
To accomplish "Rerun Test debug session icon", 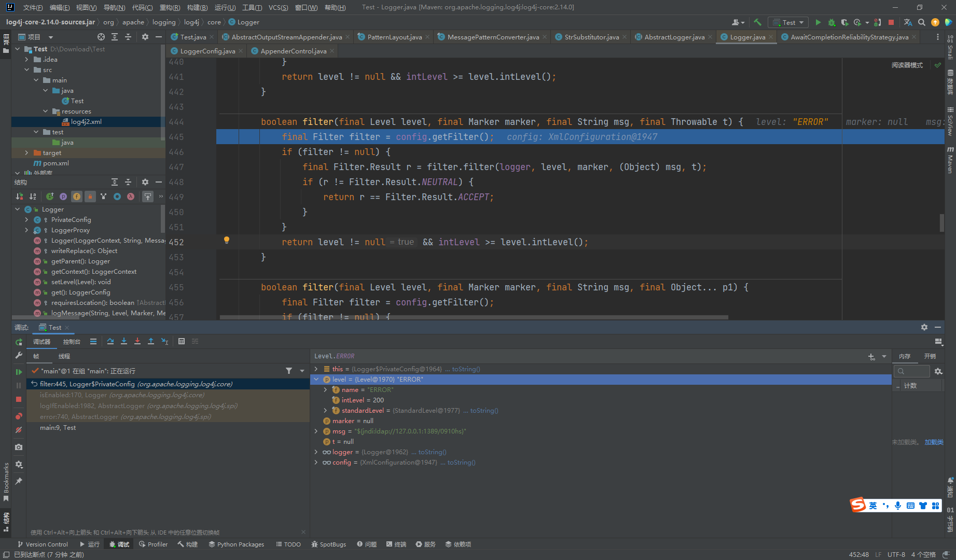I will point(19,342).
